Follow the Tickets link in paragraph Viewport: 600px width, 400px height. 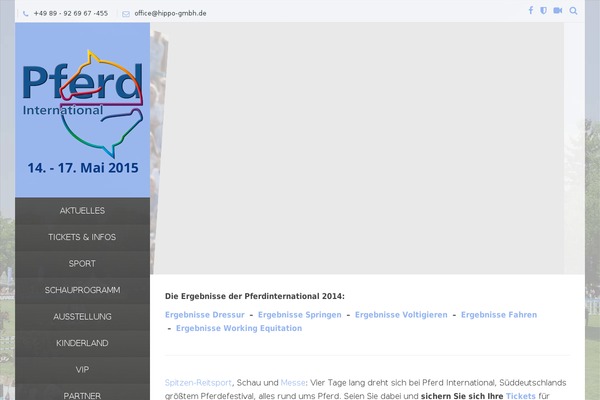pos(520,396)
